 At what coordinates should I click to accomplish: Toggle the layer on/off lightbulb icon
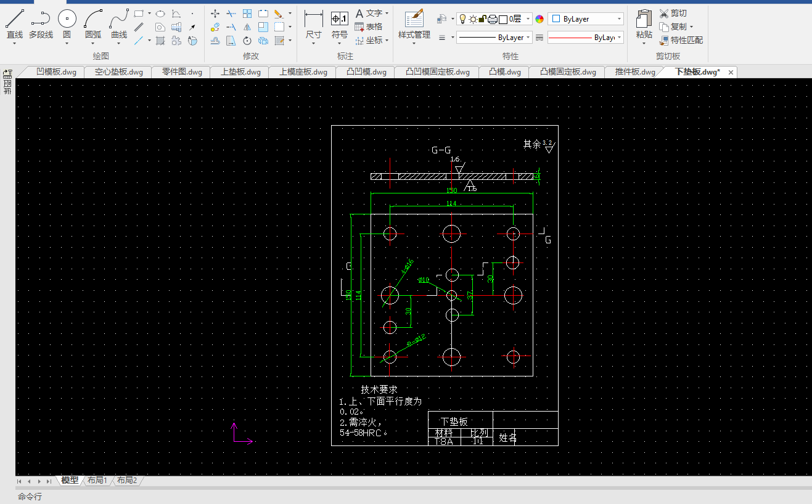point(462,19)
